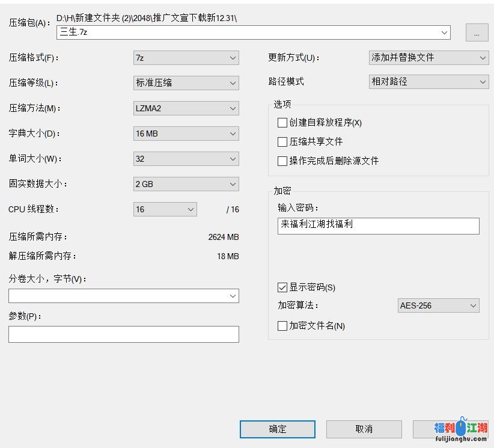494x448 pixels.
Task: Check the 压缩共享文件 option
Action: (x=282, y=142)
